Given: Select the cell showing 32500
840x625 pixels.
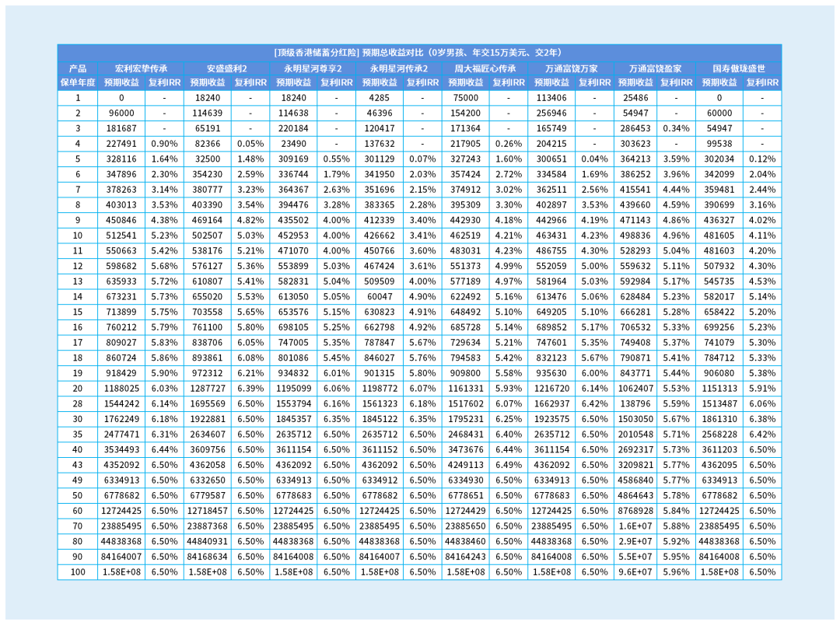Looking at the screenshot, I should [x=208, y=159].
